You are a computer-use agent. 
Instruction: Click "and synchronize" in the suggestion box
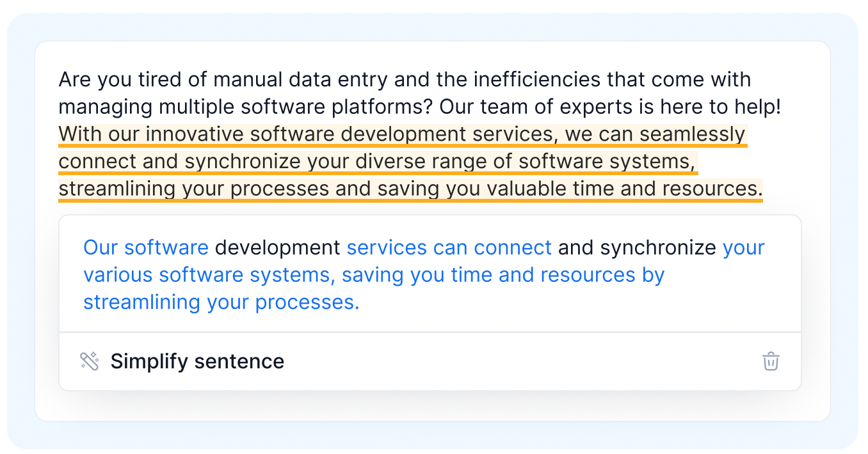[637, 247]
